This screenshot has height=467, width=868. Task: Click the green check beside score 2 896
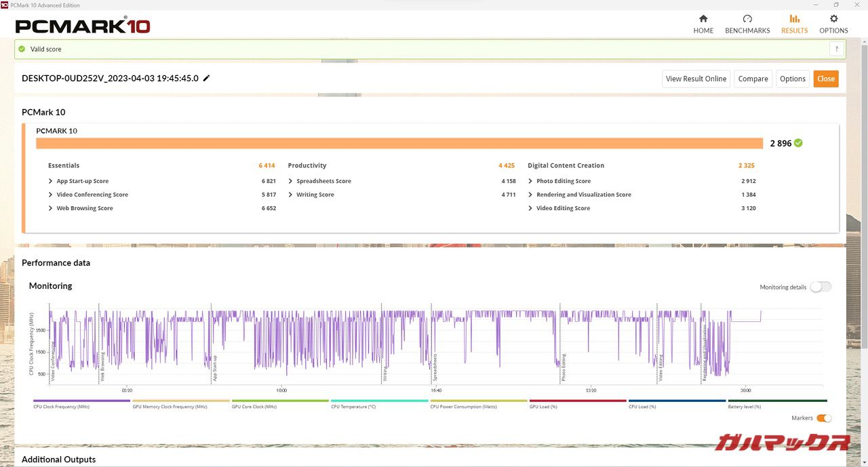click(798, 143)
